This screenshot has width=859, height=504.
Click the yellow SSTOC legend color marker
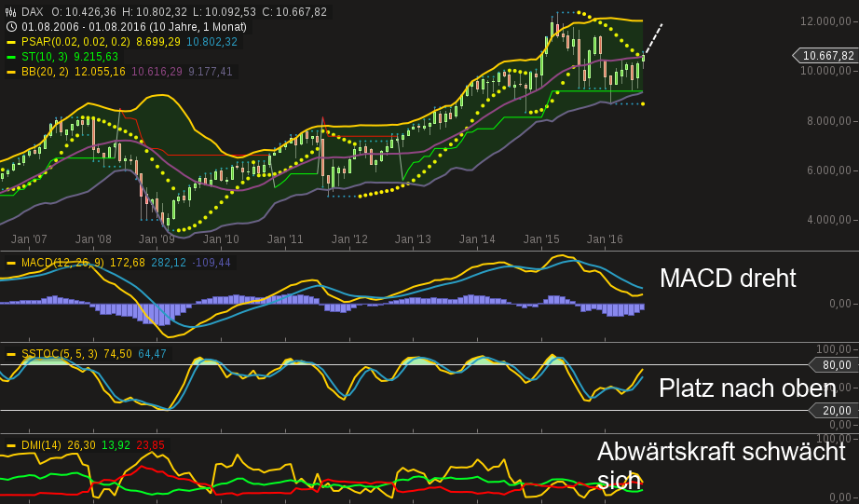[11, 354]
